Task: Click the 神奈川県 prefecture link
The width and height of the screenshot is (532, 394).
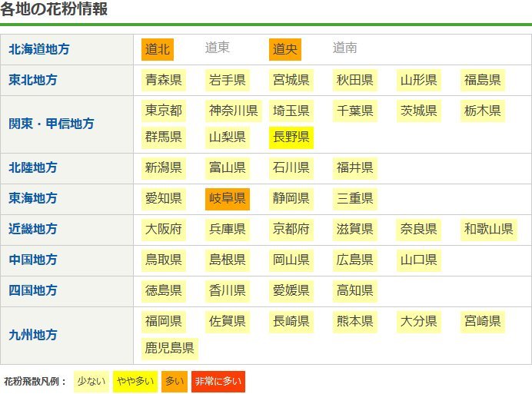Action: 234,111
